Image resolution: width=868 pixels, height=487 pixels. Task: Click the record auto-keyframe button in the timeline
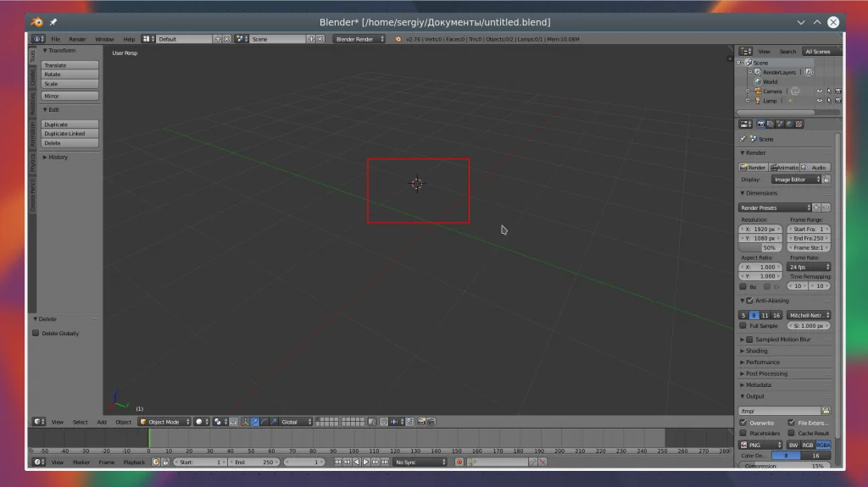(x=459, y=462)
